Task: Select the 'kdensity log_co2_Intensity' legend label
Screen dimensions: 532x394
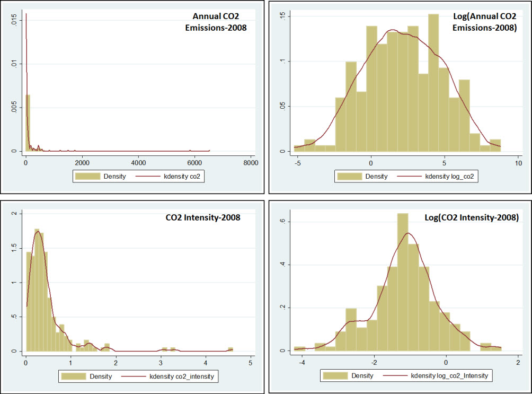Action: coord(449,375)
